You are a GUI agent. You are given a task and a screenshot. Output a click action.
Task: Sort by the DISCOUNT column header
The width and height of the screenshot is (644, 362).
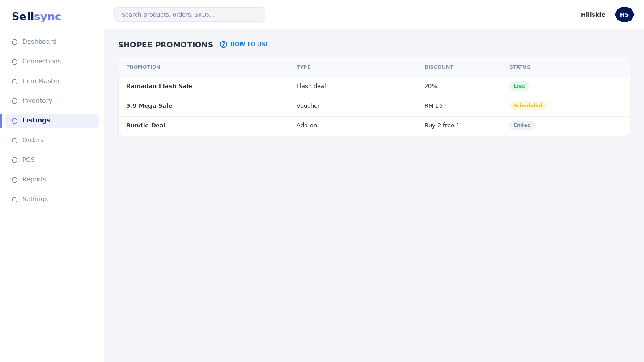[x=439, y=67]
